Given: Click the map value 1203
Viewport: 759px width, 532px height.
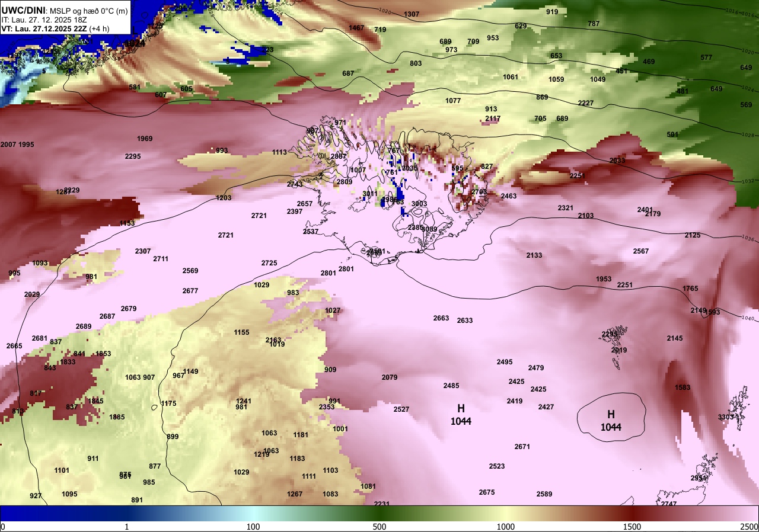Looking at the screenshot, I should [224, 198].
